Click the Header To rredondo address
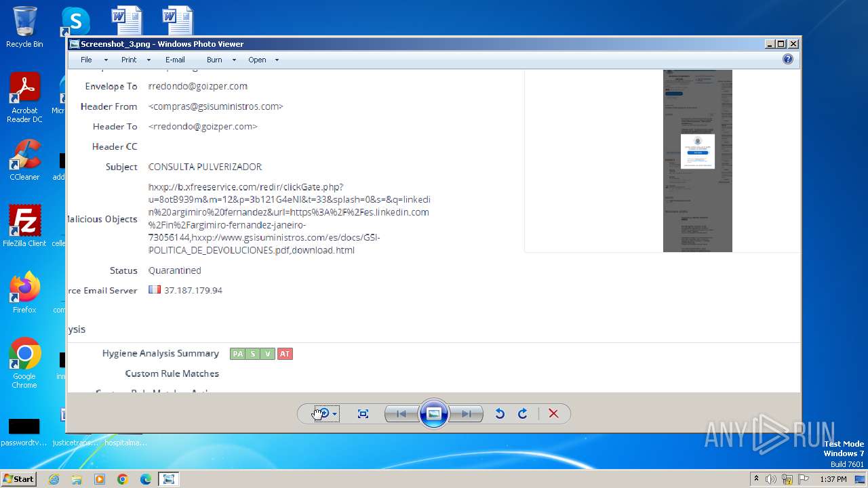The height and width of the screenshot is (488, 868). click(203, 127)
